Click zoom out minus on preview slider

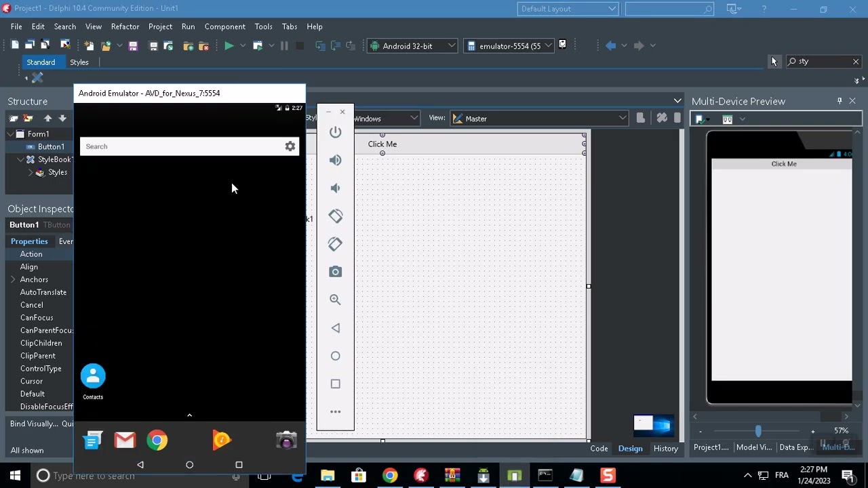pos(701,431)
